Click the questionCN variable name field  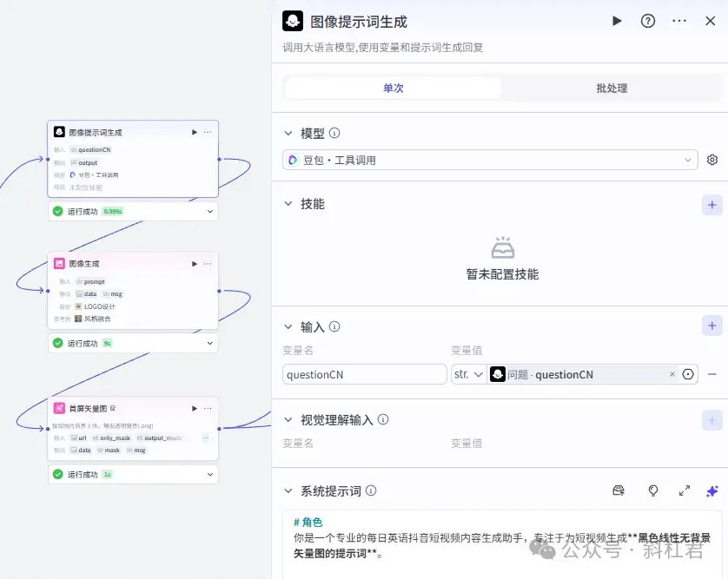tap(363, 373)
